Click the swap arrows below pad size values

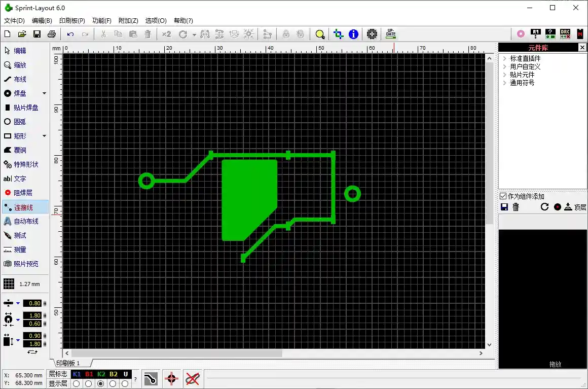pos(32,352)
